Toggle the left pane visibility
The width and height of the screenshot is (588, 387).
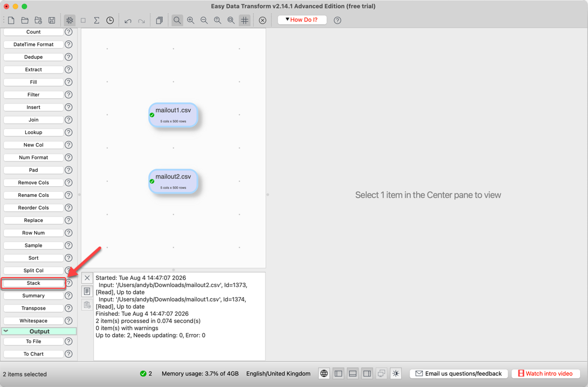[338, 374]
